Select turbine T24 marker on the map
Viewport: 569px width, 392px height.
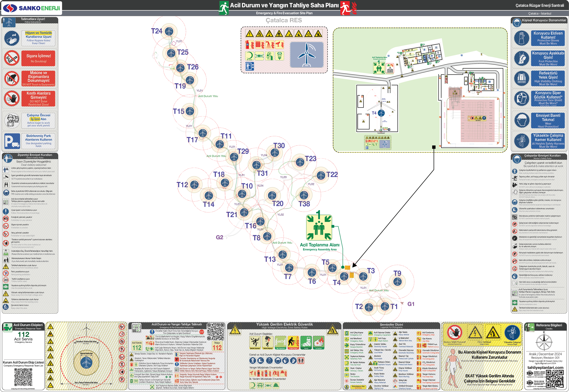pyautogui.click(x=169, y=31)
